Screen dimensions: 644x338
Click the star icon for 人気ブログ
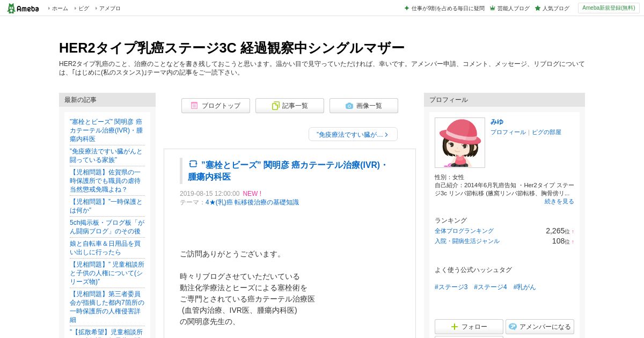click(537, 9)
